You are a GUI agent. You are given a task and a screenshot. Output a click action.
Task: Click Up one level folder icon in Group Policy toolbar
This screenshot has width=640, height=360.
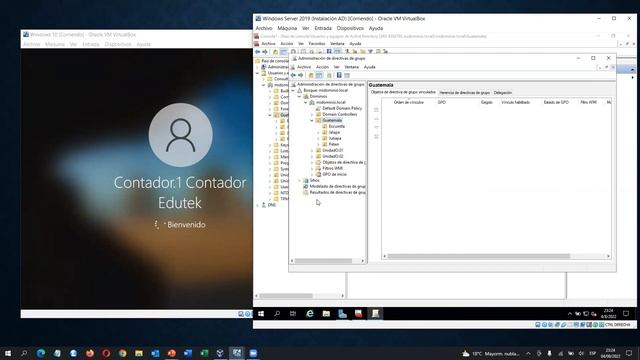pyautogui.click(x=311, y=75)
